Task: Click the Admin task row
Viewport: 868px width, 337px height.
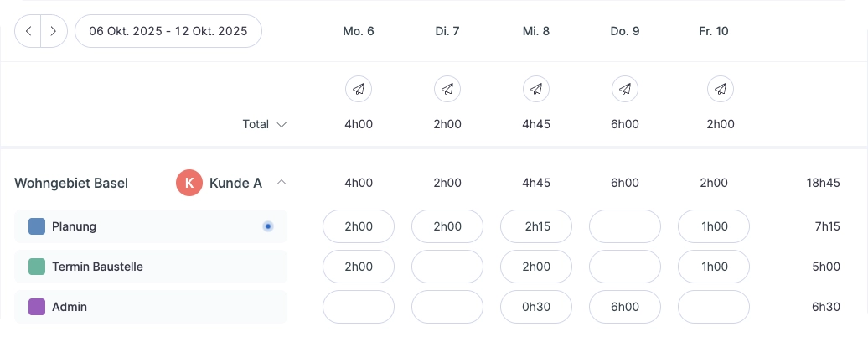Action: click(x=151, y=307)
